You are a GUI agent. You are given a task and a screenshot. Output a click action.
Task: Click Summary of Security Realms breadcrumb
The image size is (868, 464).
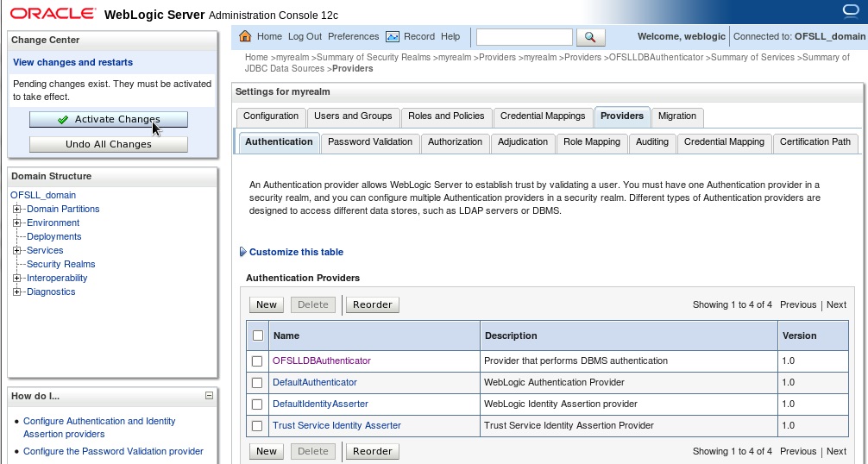[374, 58]
